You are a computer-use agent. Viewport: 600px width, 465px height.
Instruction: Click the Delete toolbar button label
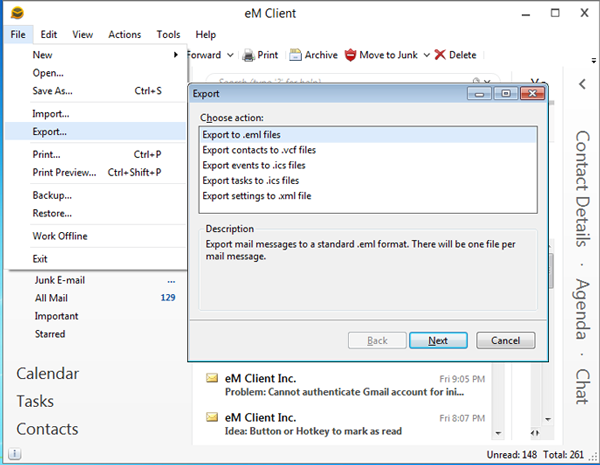[463, 55]
